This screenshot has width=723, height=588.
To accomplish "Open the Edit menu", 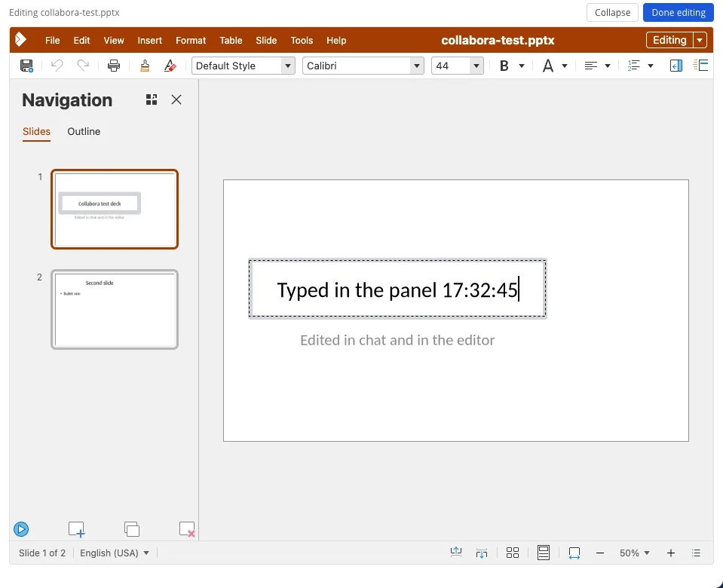I will click(x=81, y=41).
